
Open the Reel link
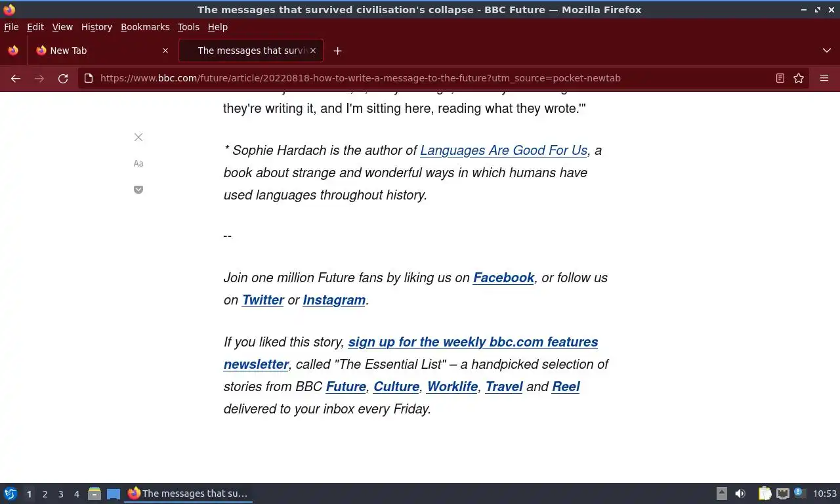566,387
